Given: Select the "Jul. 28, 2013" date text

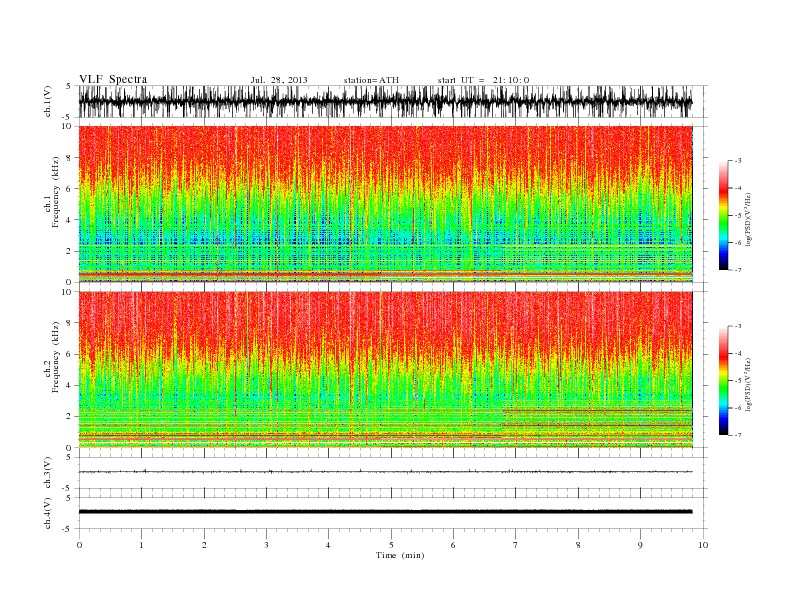Looking at the screenshot, I should pyautogui.click(x=279, y=80).
